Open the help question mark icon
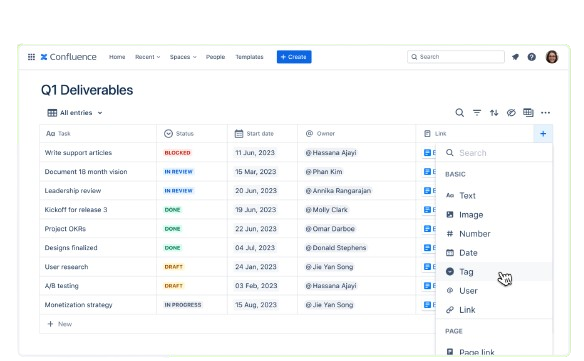 coord(531,57)
